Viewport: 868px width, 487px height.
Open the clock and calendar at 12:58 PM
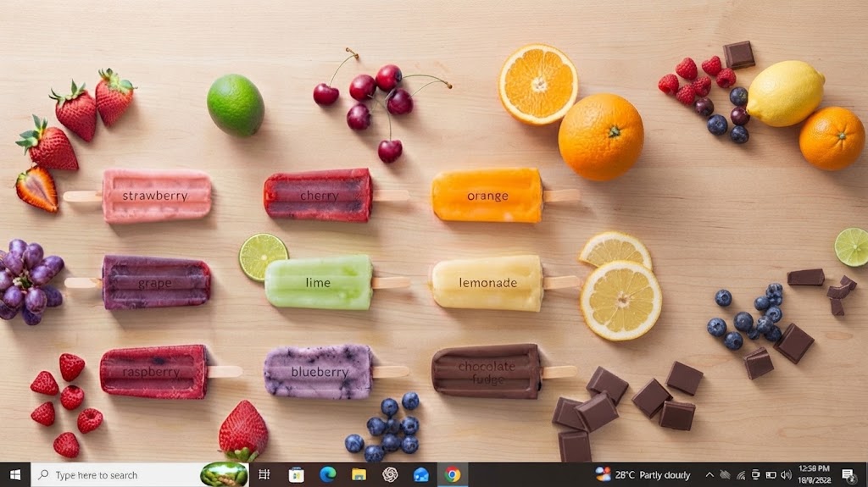click(x=814, y=475)
